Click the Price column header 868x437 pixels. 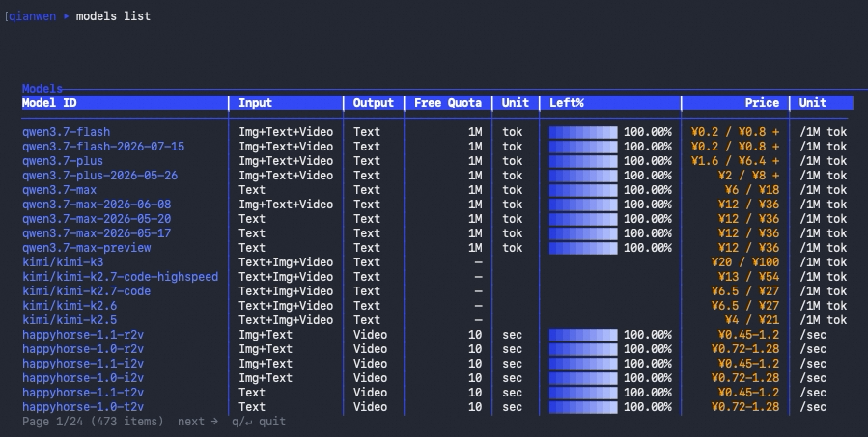point(762,103)
